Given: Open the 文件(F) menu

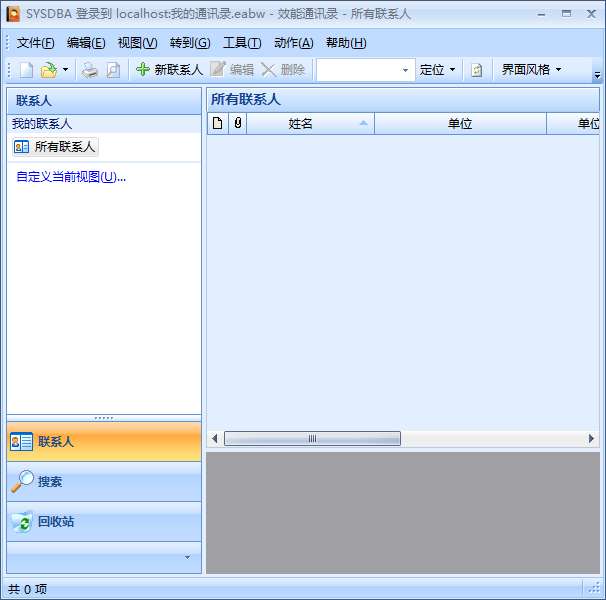Looking at the screenshot, I should (35, 43).
